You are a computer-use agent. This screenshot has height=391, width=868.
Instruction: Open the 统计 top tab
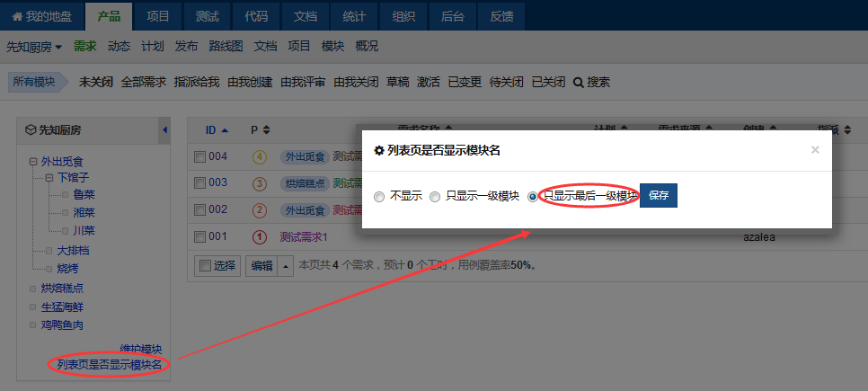354,16
